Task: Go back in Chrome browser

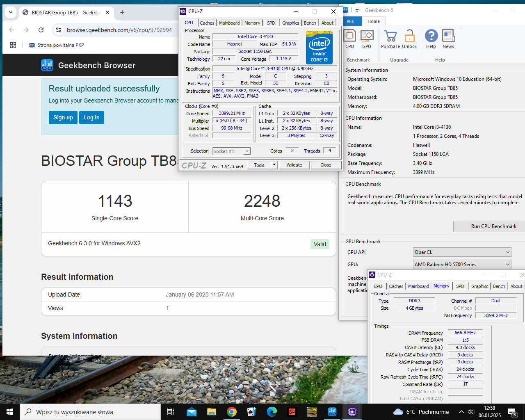Action: [x=11, y=30]
